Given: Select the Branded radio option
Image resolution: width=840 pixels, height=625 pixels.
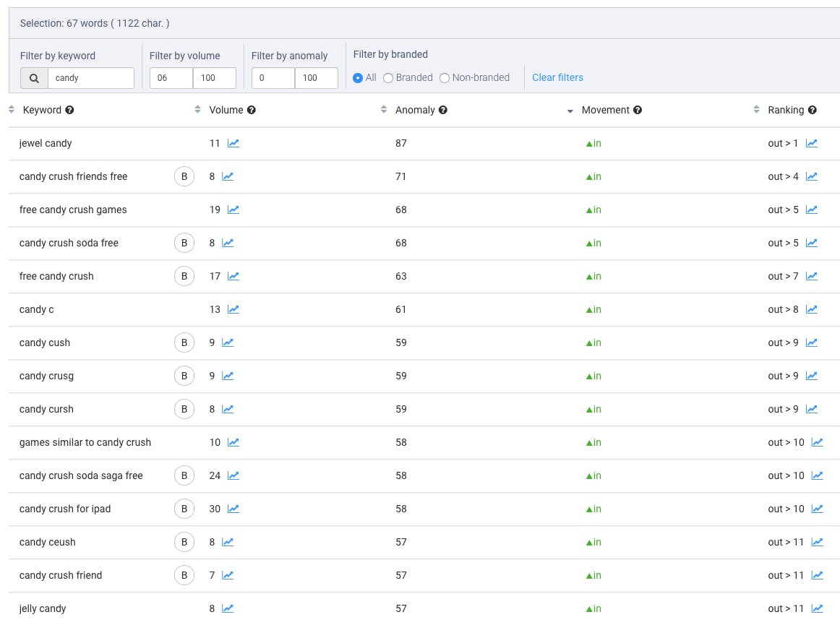Looking at the screenshot, I should point(388,78).
